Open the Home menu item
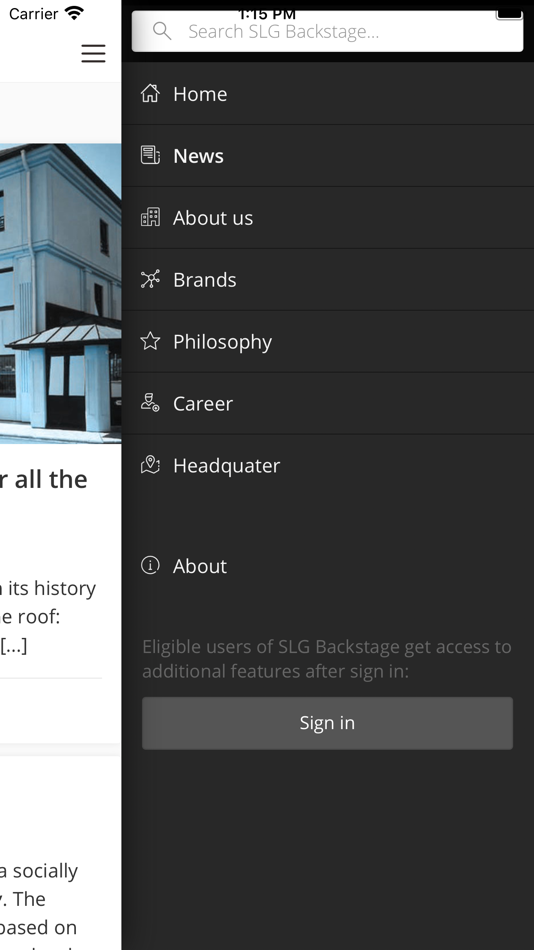This screenshot has width=534, height=950. pyautogui.click(x=328, y=94)
